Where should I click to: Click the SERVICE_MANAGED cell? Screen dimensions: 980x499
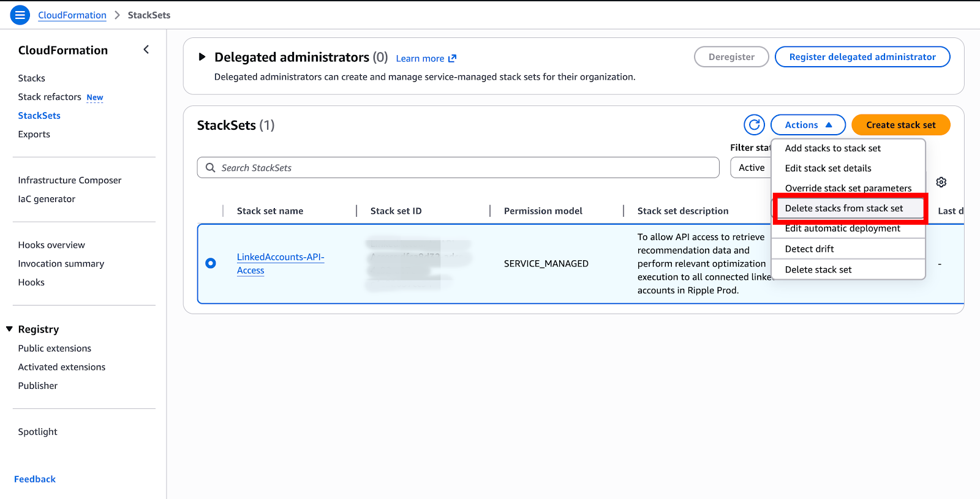click(x=546, y=264)
